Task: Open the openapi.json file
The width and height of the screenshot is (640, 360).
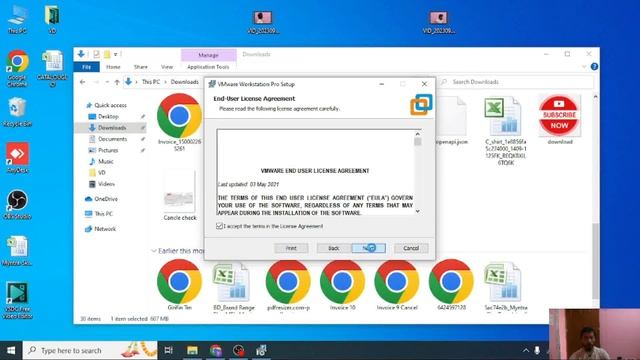Action: 451,121
